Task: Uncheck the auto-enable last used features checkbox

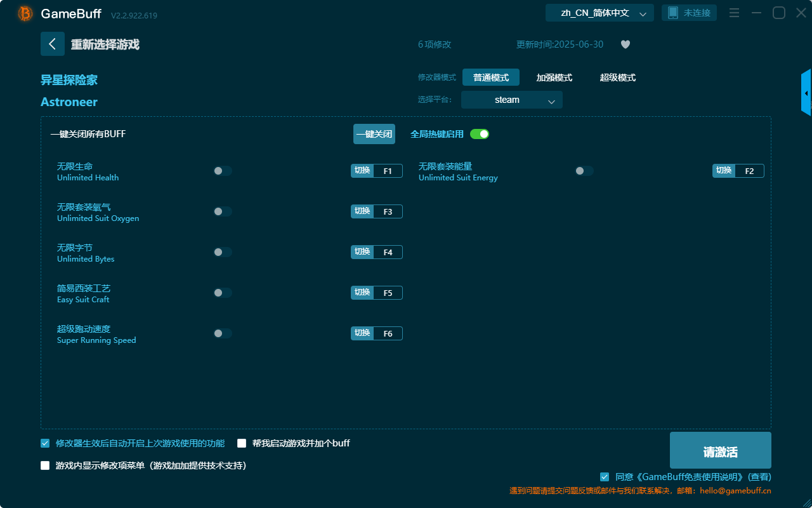Action: 44,443
